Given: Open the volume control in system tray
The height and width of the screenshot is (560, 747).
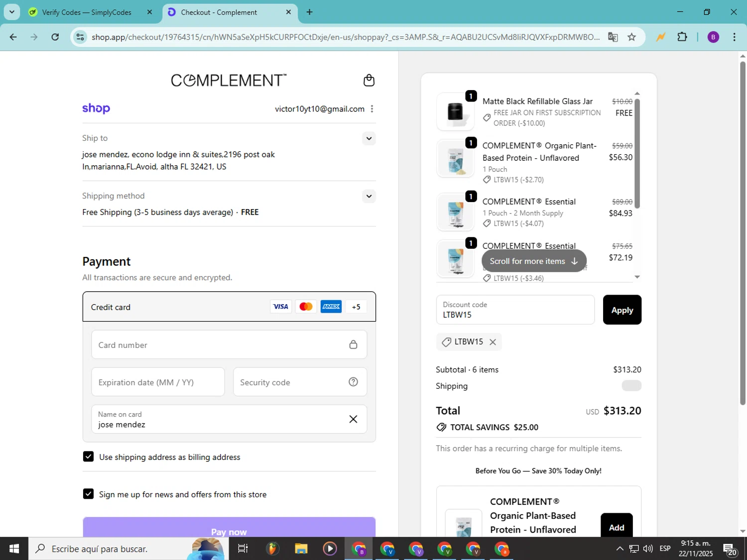Looking at the screenshot, I should (x=648, y=549).
